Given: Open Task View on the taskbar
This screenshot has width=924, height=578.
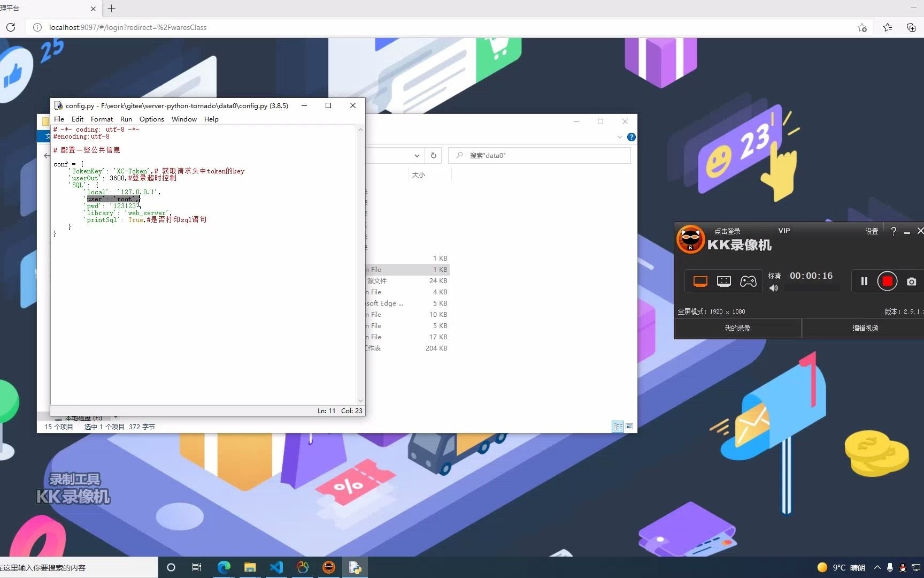Looking at the screenshot, I should click(197, 567).
